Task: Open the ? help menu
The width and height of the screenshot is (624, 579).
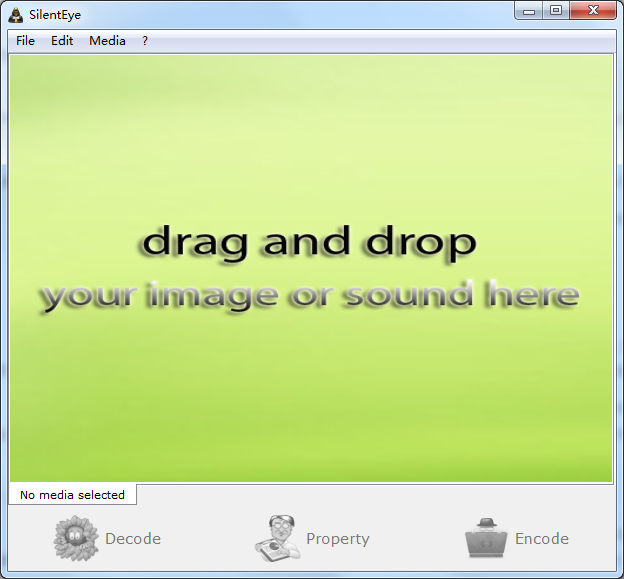Action: click(145, 41)
